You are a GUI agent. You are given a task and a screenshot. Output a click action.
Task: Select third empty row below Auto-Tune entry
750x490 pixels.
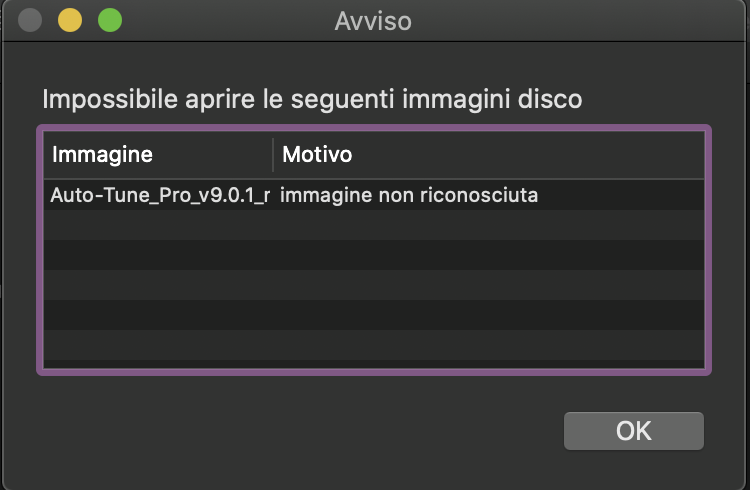[x=374, y=285]
